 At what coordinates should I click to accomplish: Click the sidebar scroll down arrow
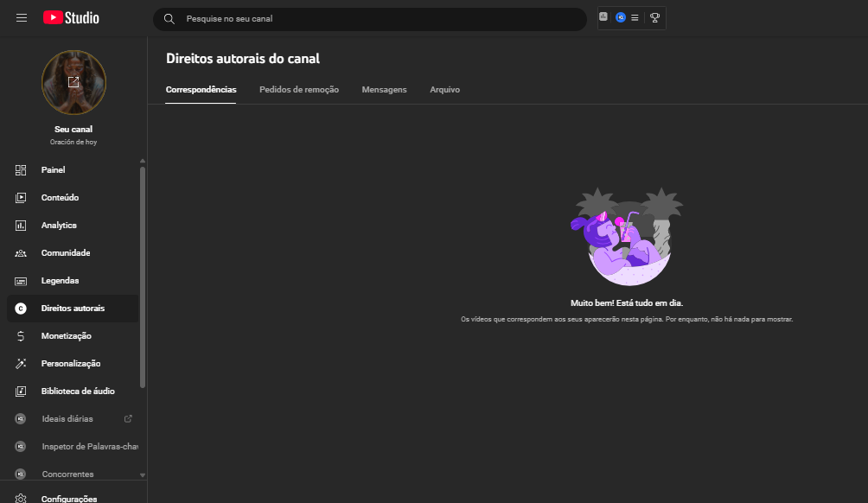pos(143,475)
